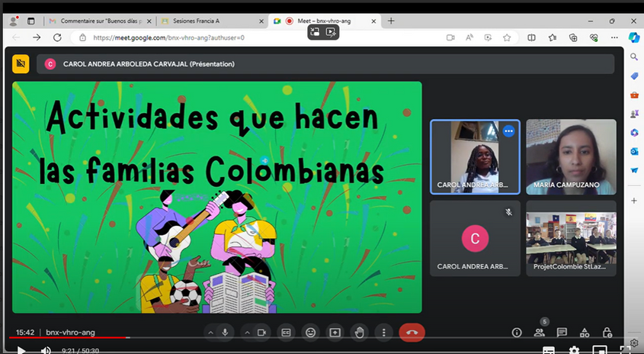This screenshot has width=644, height=354.
Task: Open a new browser tab
Action: 391,21
